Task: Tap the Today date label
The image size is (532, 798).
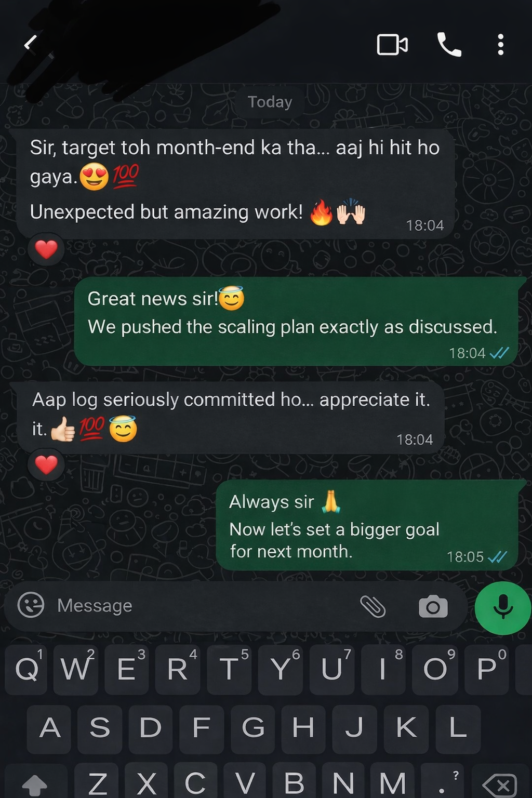Action: click(270, 102)
